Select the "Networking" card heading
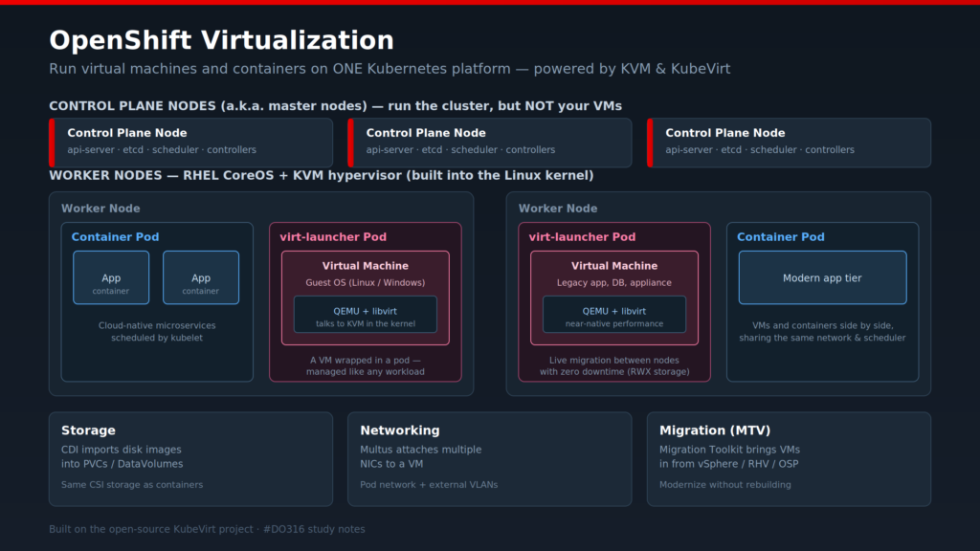The height and width of the screenshot is (551, 980). point(400,430)
